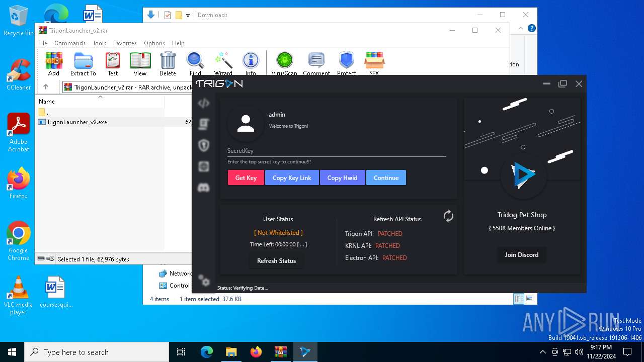Click the Continue button
644x362 pixels.
coord(386,177)
